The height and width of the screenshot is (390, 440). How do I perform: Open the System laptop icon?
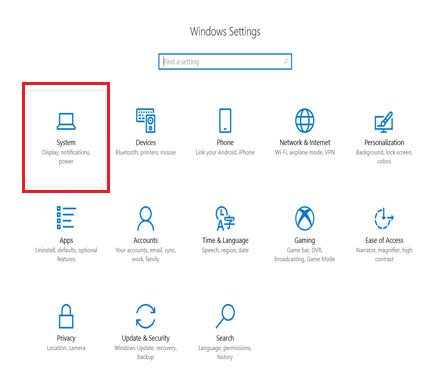click(x=66, y=121)
